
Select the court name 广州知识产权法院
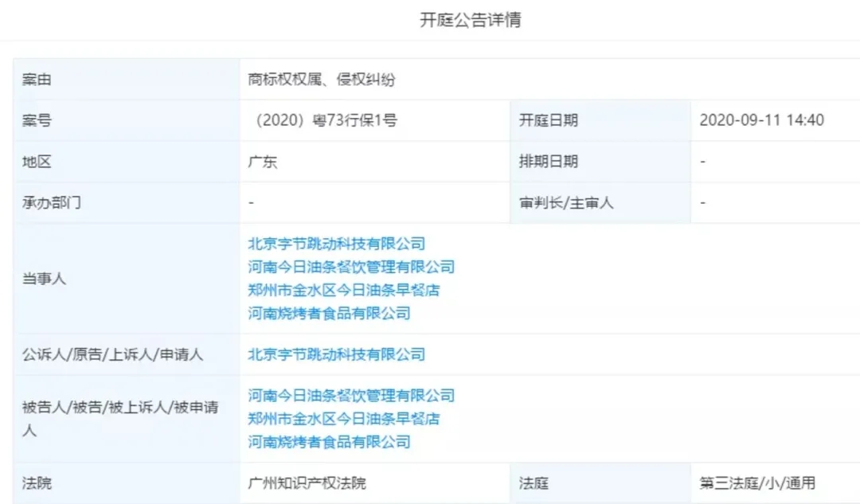(307, 483)
